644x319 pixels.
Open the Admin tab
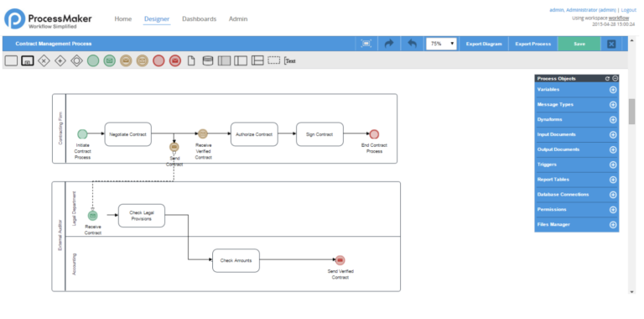click(238, 19)
